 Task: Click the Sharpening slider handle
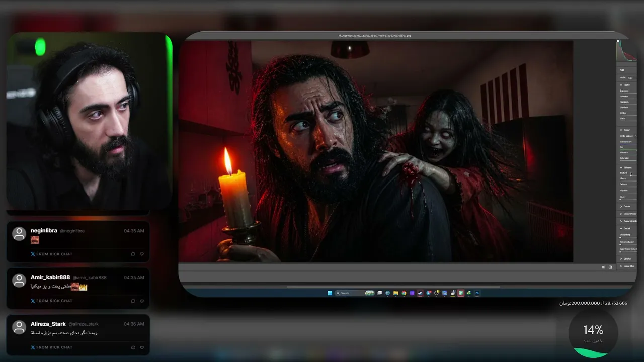(x=620, y=237)
